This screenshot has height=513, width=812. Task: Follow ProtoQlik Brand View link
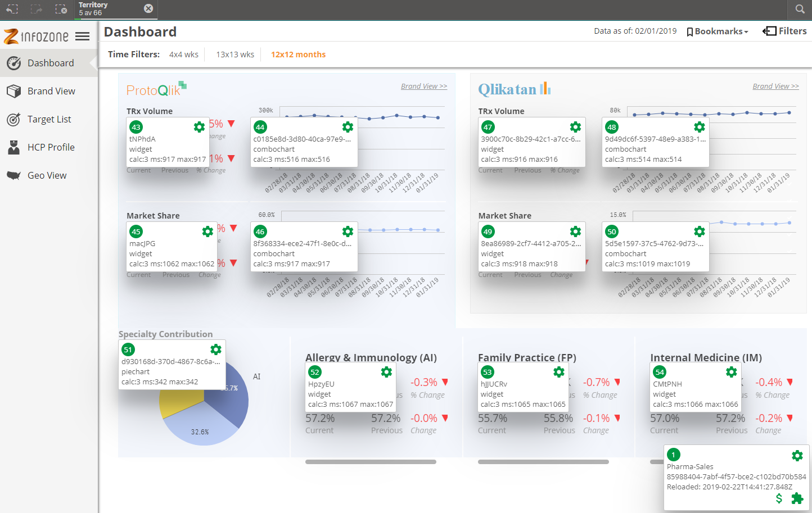(424, 87)
